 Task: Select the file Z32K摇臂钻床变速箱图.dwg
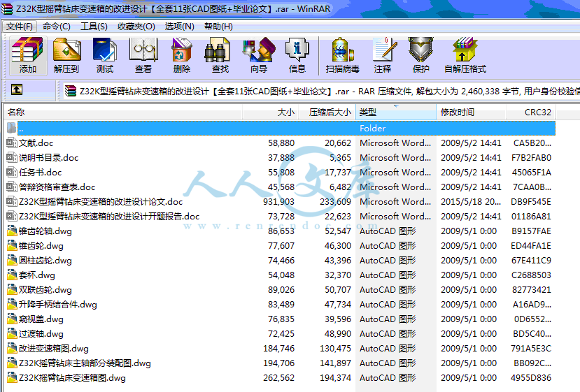click(72, 378)
